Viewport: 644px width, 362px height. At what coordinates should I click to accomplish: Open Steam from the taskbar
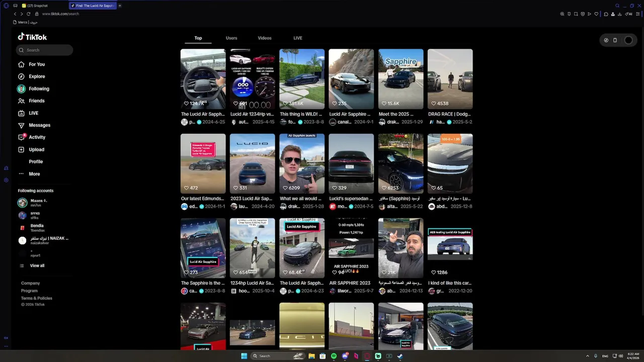click(400, 356)
